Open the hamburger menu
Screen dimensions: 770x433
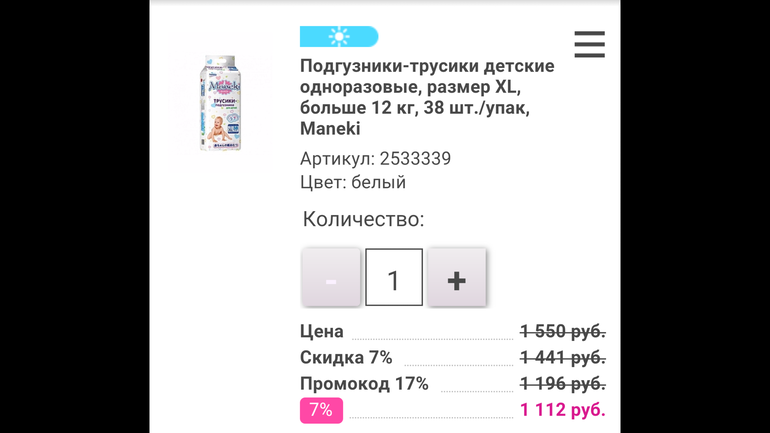(589, 44)
